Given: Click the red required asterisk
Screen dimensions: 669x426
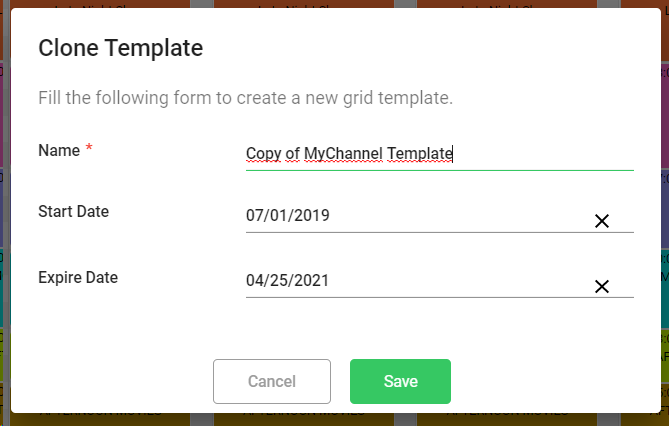Looking at the screenshot, I should point(89,149).
